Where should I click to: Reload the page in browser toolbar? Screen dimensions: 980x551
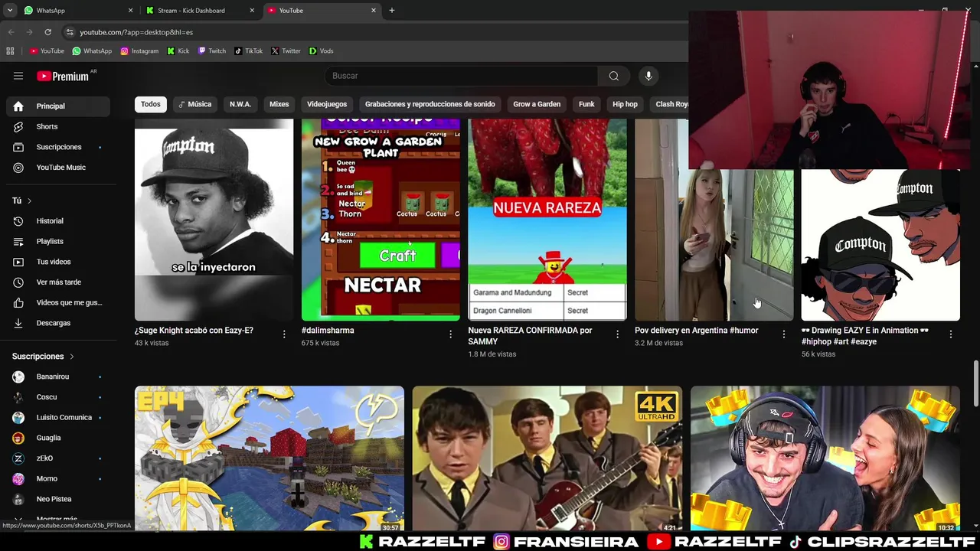coord(47,32)
